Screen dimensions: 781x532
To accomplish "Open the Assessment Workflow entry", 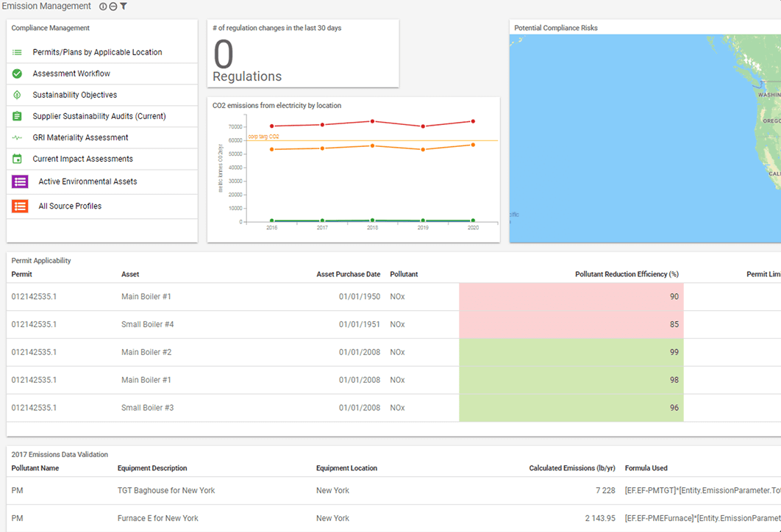I will (71, 73).
